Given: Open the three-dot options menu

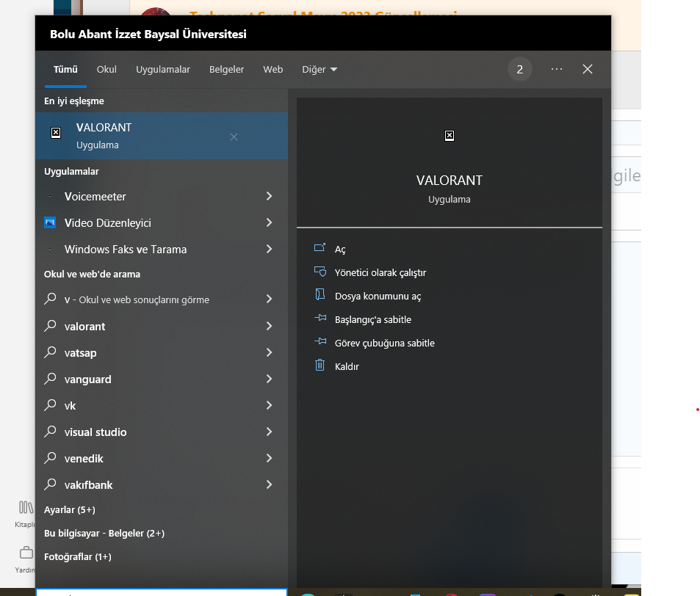Looking at the screenshot, I should click(557, 69).
